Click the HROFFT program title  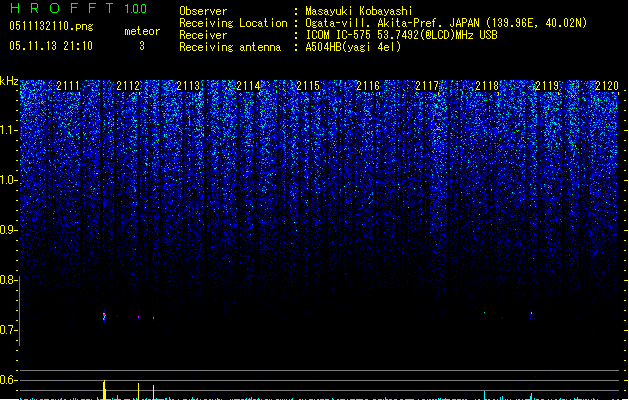[x=62, y=8]
